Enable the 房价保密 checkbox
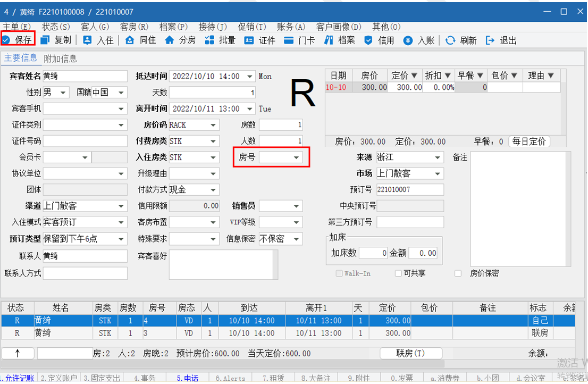The image size is (588, 384). tap(458, 273)
